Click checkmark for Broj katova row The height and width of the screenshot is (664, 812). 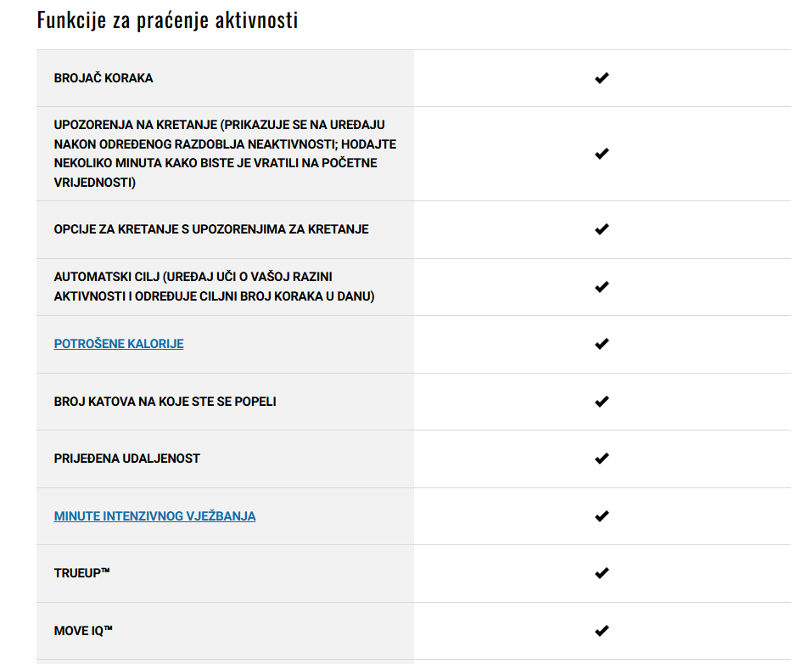[x=602, y=402]
